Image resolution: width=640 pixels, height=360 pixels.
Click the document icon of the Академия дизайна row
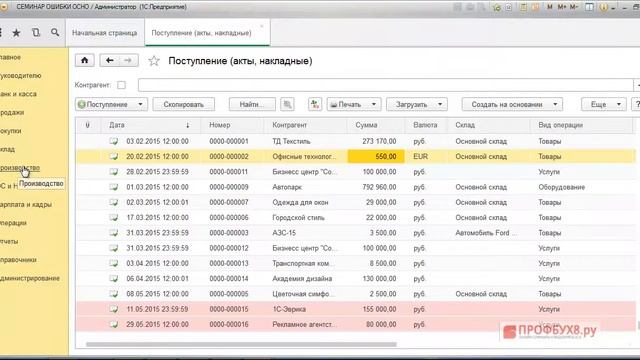click(113, 279)
